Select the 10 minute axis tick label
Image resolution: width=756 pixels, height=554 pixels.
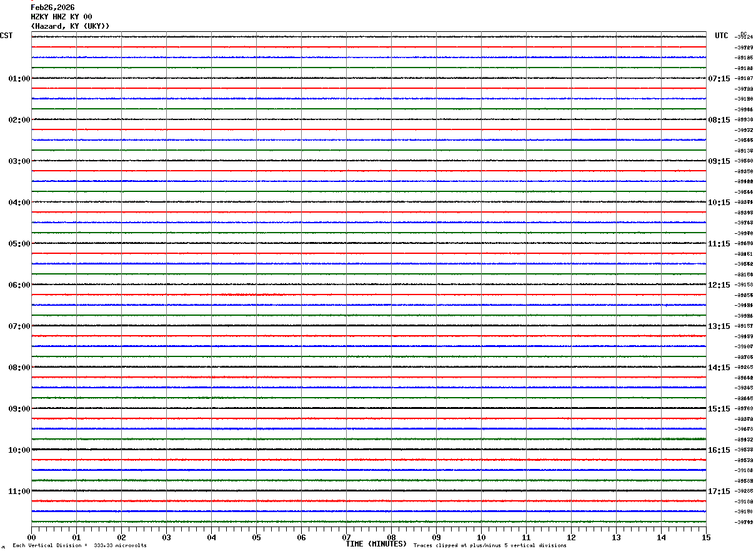tap(481, 537)
